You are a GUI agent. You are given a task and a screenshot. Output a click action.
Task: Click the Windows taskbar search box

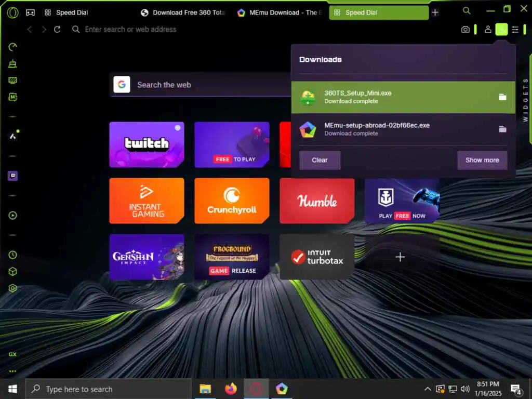(x=109, y=389)
